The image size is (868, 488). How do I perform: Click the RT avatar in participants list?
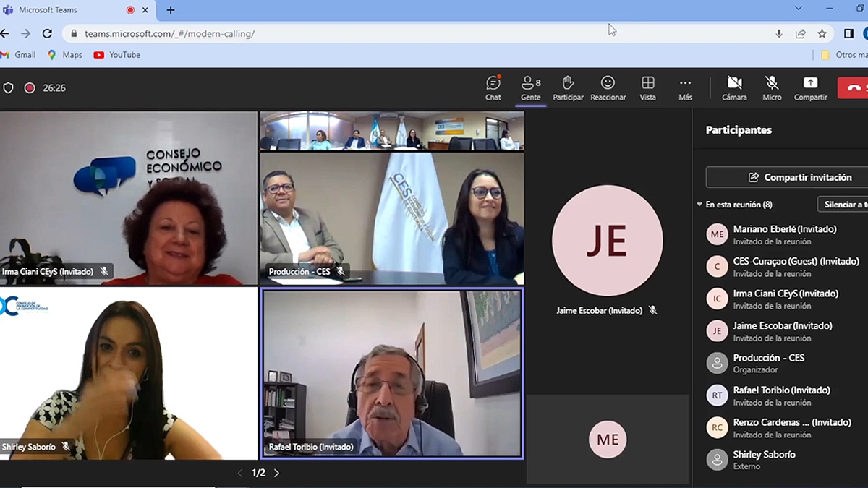point(717,395)
